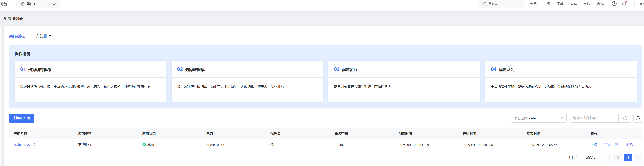Viewport: 644px width, 166px height.
Task: Click 删除 to delete training-uc416m
Action: tap(629, 144)
